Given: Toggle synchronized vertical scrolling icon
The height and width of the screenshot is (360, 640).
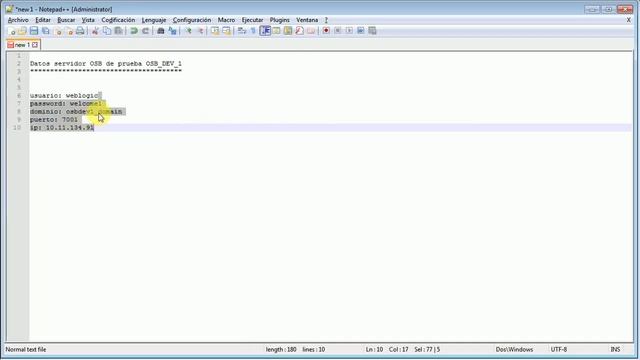Looking at the screenshot, I should pyautogui.click(x=215, y=31).
